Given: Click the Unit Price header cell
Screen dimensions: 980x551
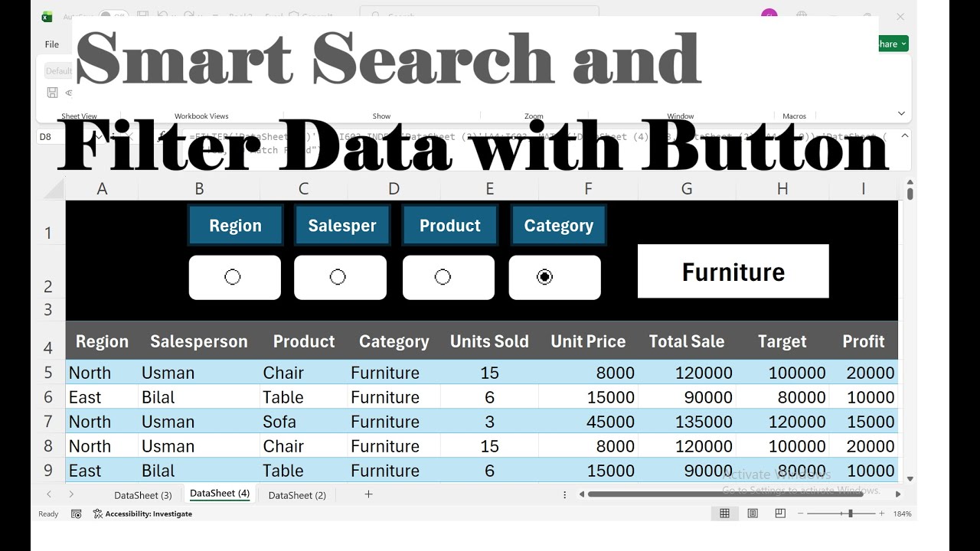Looking at the screenshot, I should 588,341.
